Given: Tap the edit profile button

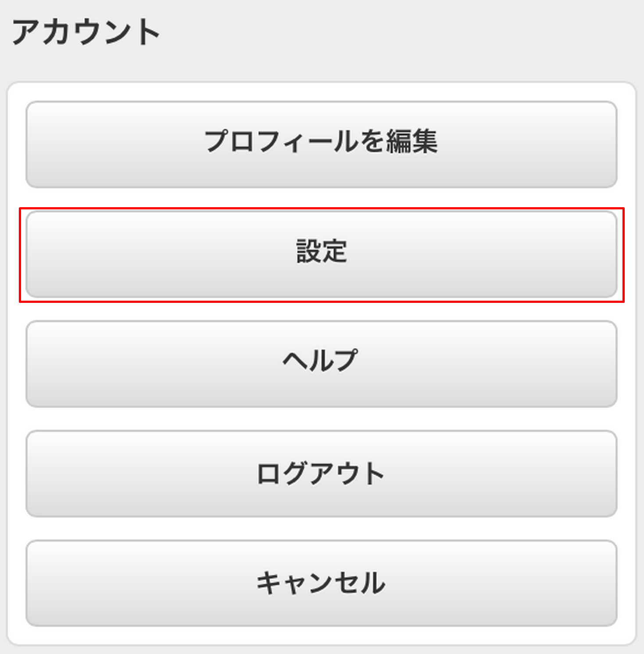Looking at the screenshot, I should pyautogui.click(x=322, y=144).
